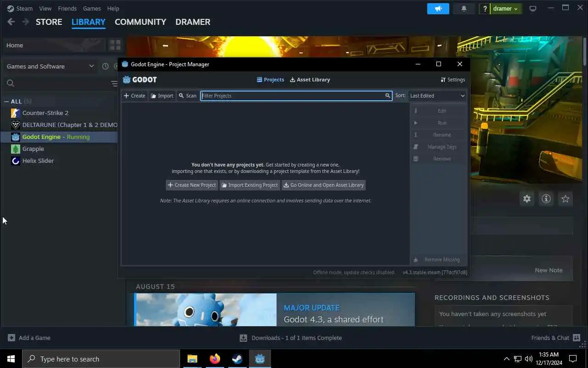Open library advanced filter icon
Viewport: 588px width, 368px height.
(x=114, y=83)
